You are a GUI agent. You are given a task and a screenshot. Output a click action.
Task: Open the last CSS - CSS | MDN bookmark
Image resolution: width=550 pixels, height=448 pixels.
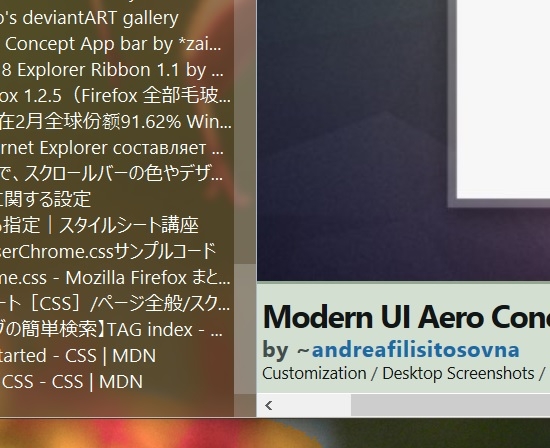tap(71, 382)
